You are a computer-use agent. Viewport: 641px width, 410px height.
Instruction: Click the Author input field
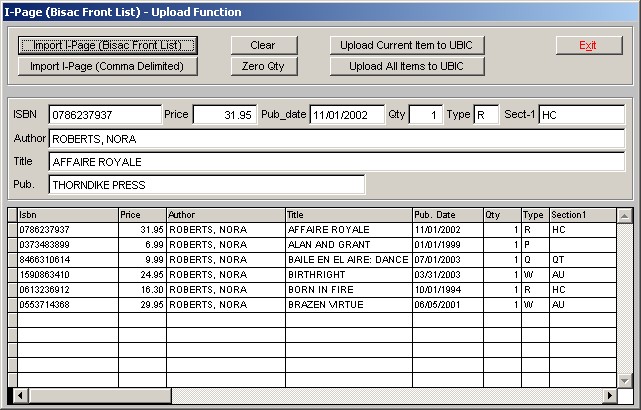[x=336, y=139]
